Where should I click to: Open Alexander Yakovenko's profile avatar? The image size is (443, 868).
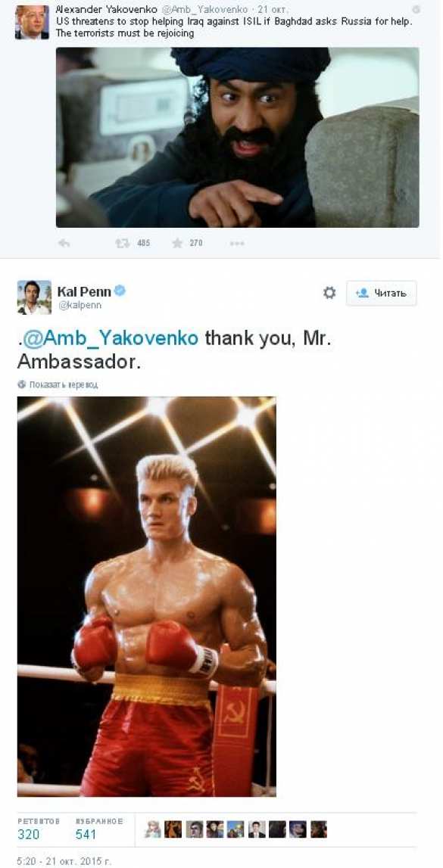[x=32, y=22]
